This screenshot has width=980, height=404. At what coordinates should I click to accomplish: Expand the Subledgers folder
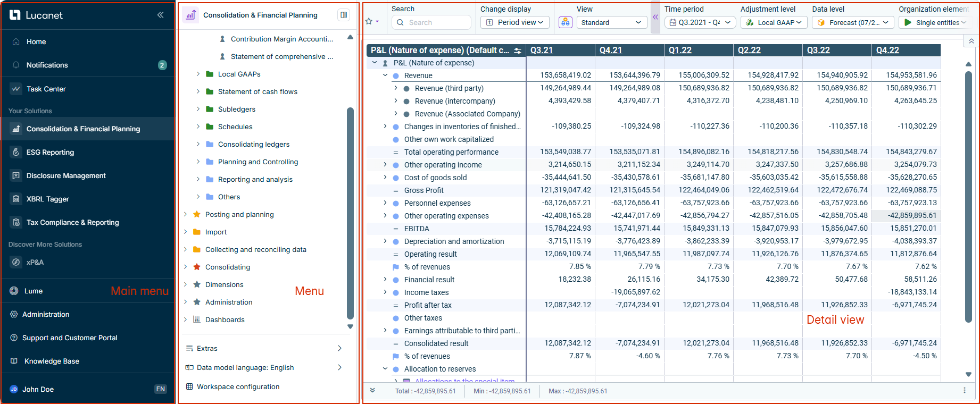(198, 109)
